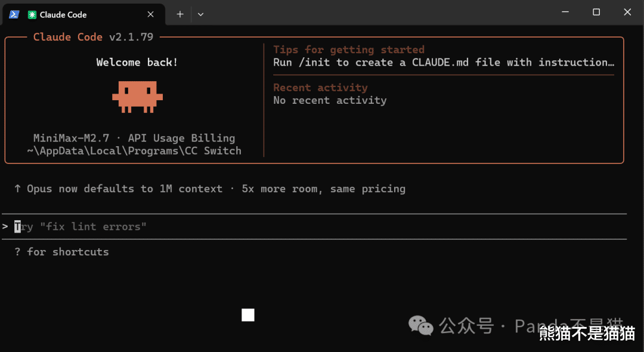The height and width of the screenshot is (352, 644).
Task: Click the white square below the prompt
Action: point(248,315)
